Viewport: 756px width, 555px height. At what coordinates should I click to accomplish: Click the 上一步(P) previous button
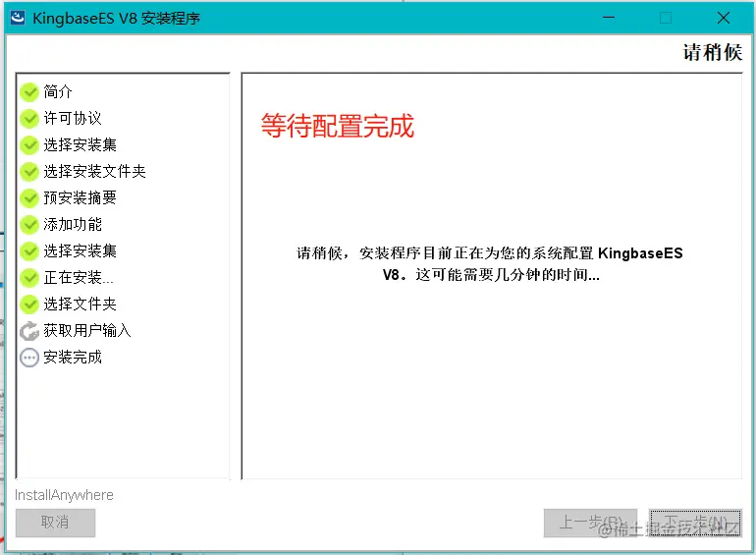(591, 523)
